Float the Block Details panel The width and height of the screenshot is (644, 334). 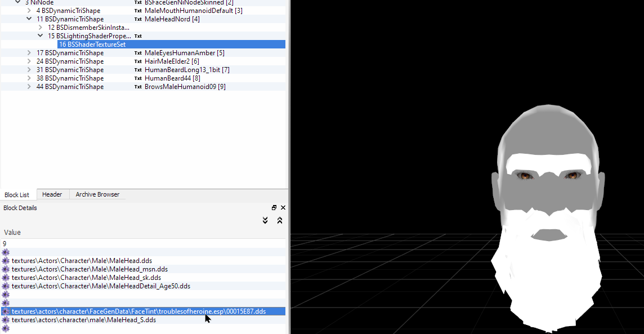274,207
